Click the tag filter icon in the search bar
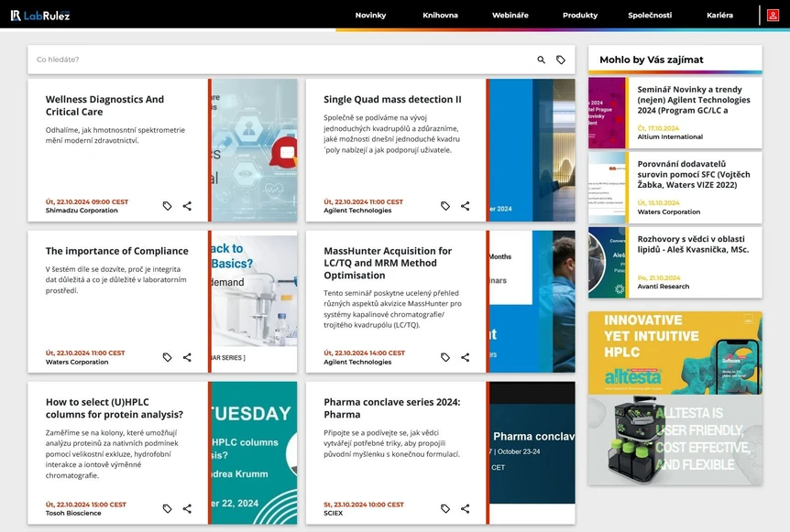This screenshot has height=532, width=790. 562,58
